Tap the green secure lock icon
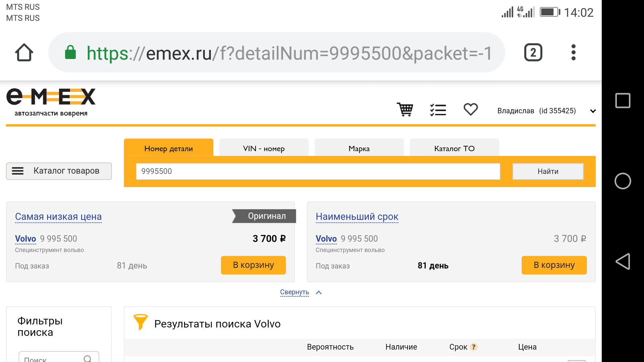Image resolution: width=644 pixels, height=362 pixels. (70, 52)
